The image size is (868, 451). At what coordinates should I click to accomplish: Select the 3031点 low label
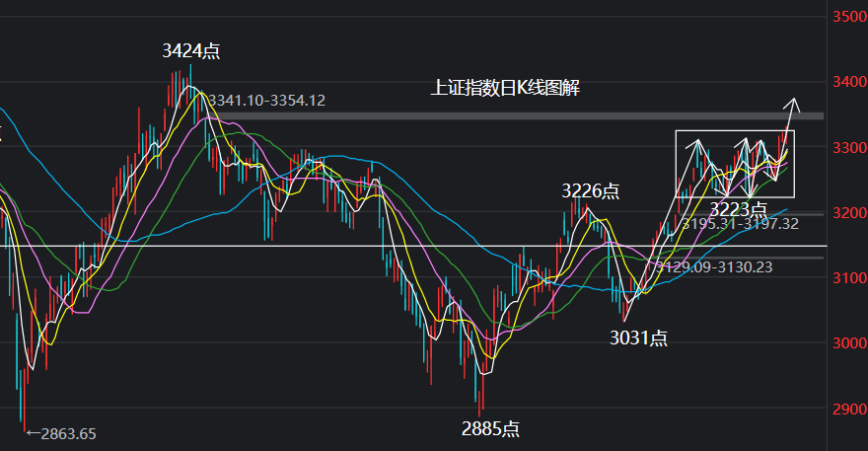(638, 338)
